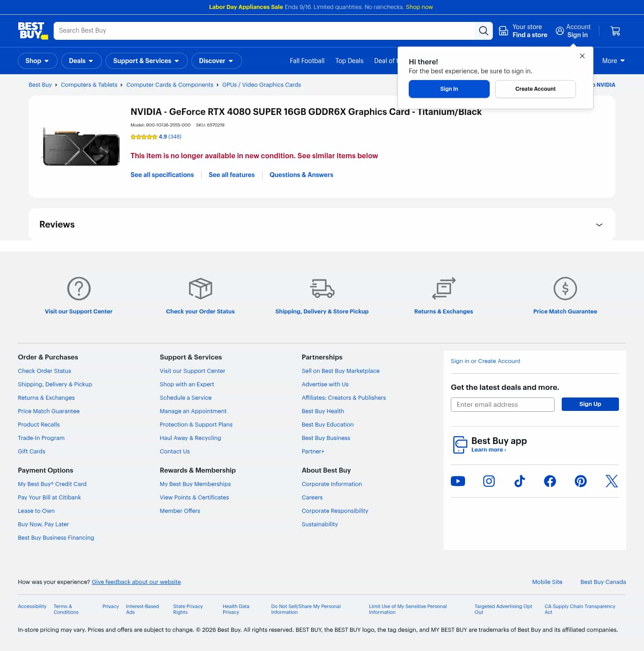Click the delivery truck icon
The width and height of the screenshot is (644, 651).
click(x=322, y=288)
